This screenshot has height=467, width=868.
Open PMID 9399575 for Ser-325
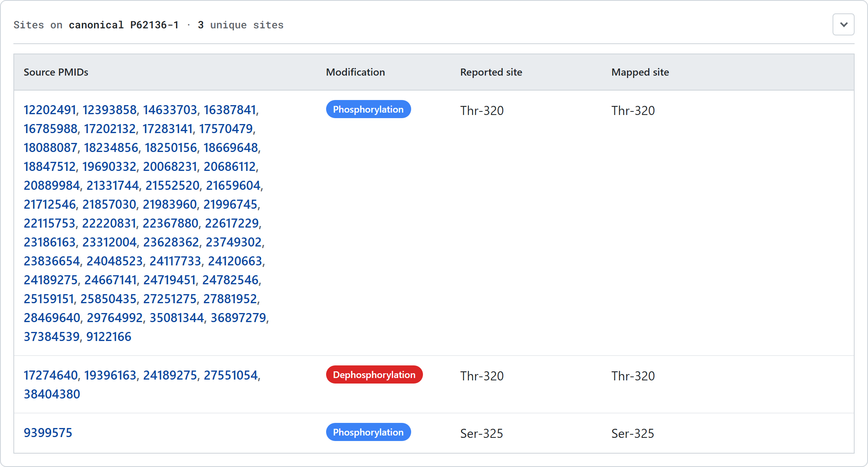click(48, 433)
